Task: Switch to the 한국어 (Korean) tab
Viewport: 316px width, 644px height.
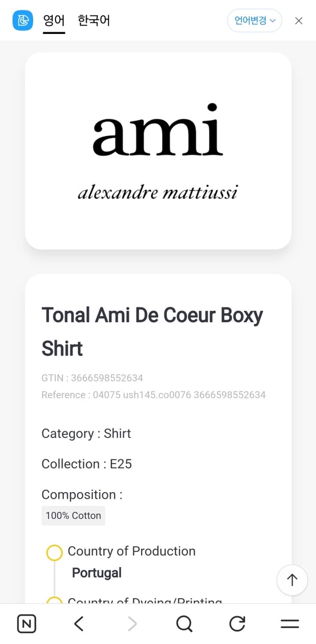Action: (94, 20)
